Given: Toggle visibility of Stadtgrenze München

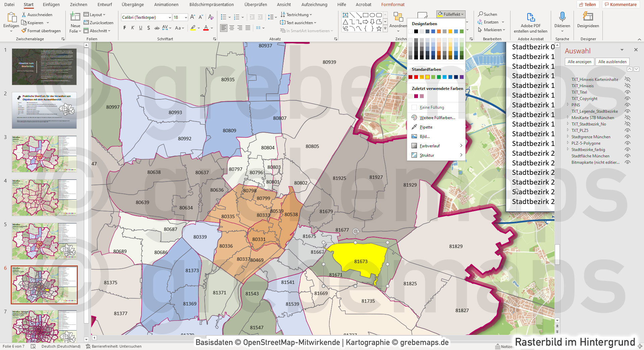Looking at the screenshot, I should [628, 137].
